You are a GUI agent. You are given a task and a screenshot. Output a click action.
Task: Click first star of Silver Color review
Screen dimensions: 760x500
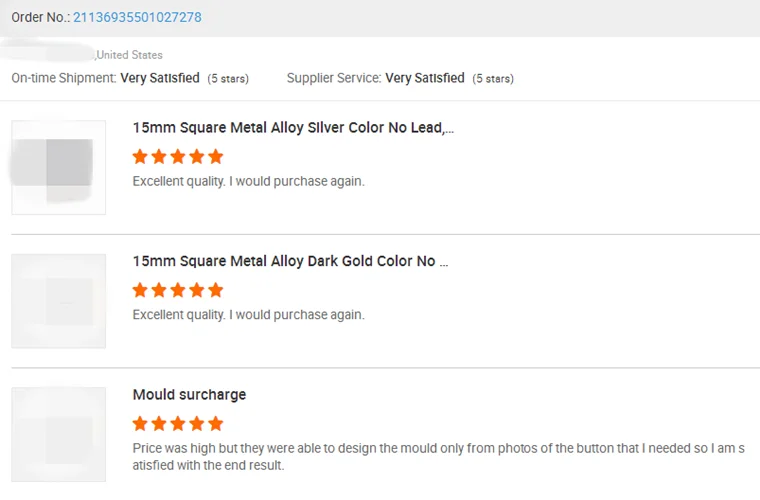click(140, 157)
